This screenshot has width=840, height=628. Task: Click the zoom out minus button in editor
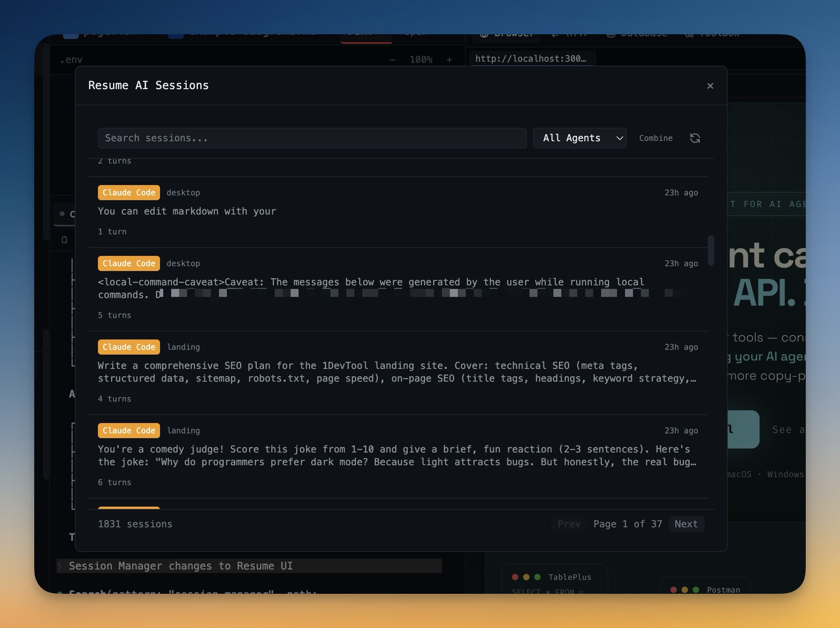(392, 60)
